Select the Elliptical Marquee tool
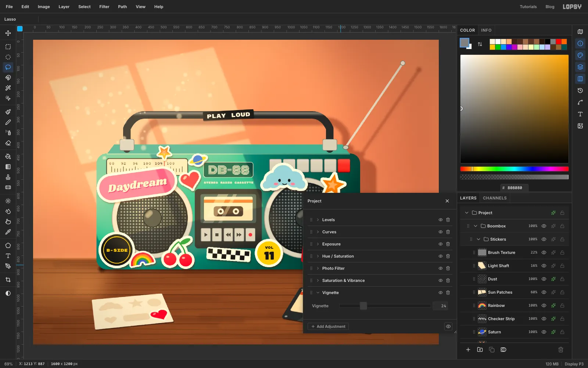 (8, 57)
